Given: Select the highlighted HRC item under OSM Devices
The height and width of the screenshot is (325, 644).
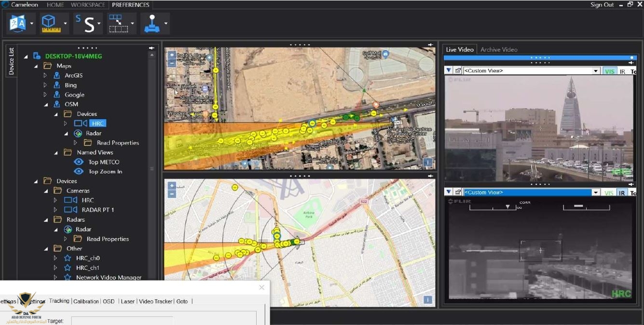Looking at the screenshot, I should 97,124.
